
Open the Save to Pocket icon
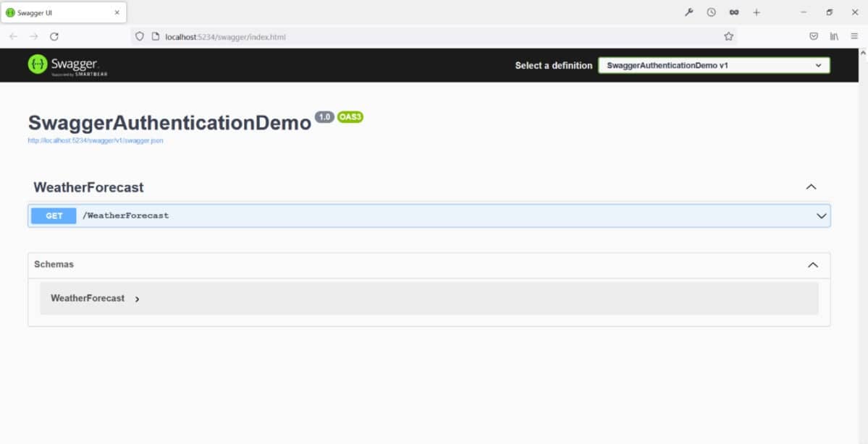tap(814, 36)
